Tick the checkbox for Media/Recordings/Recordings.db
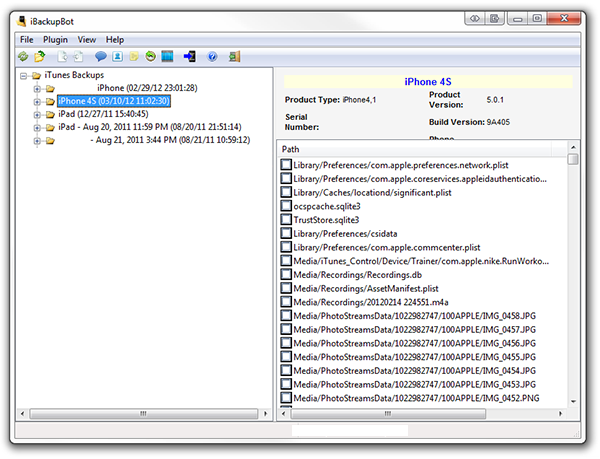This screenshot has width=600, height=459. click(x=286, y=273)
